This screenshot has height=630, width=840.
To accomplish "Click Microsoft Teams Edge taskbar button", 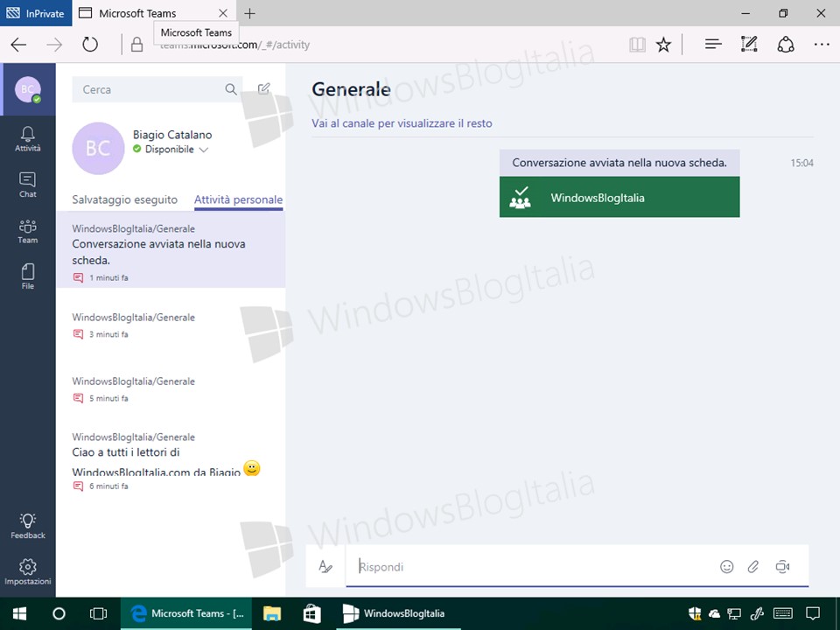I will pyautogui.click(x=187, y=613).
